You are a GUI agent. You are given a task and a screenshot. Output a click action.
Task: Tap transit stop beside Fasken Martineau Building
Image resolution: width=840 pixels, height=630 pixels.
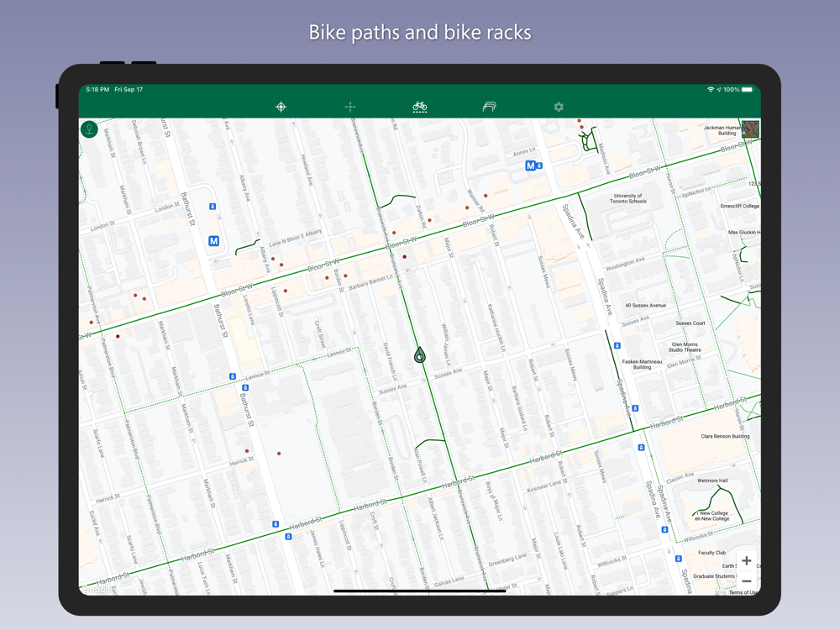tap(617, 345)
